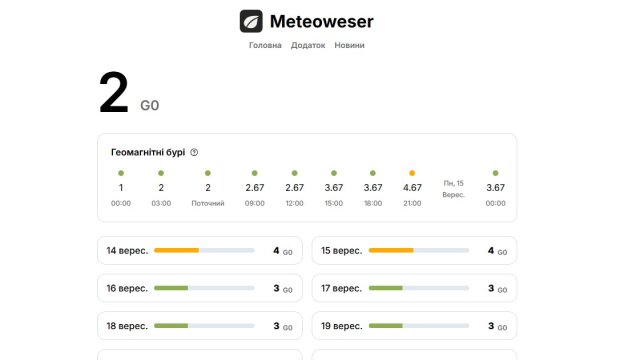Click the 2.67 value at 09:00
Image resolution: width=620 pixels, height=360 pixels.
click(255, 188)
